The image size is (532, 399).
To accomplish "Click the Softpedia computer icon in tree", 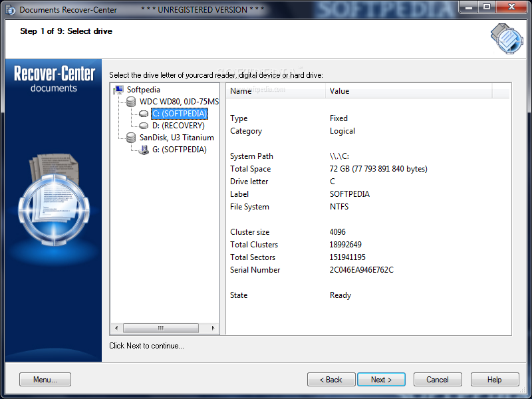I will (x=118, y=90).
